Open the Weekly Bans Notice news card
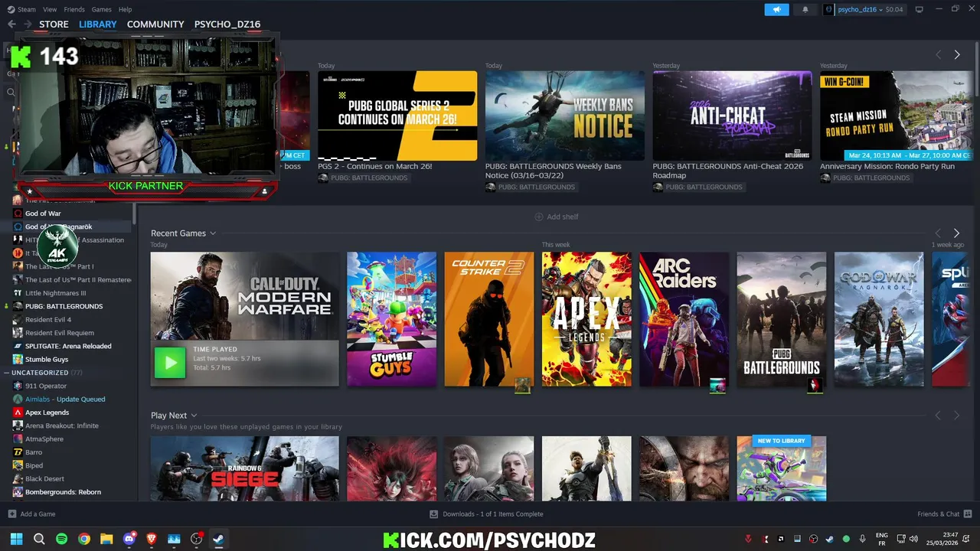Image resolution: width=980 pixels, height=551 pixels. (x=565, y=116)
